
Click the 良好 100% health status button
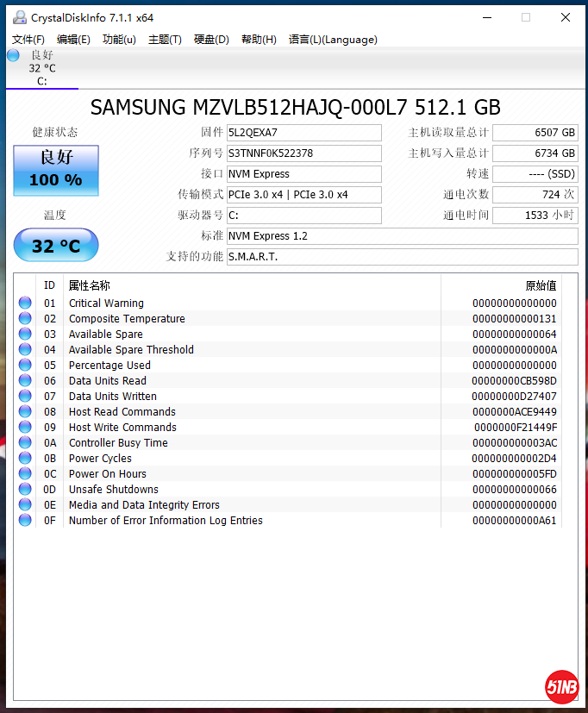pos(56,169)
